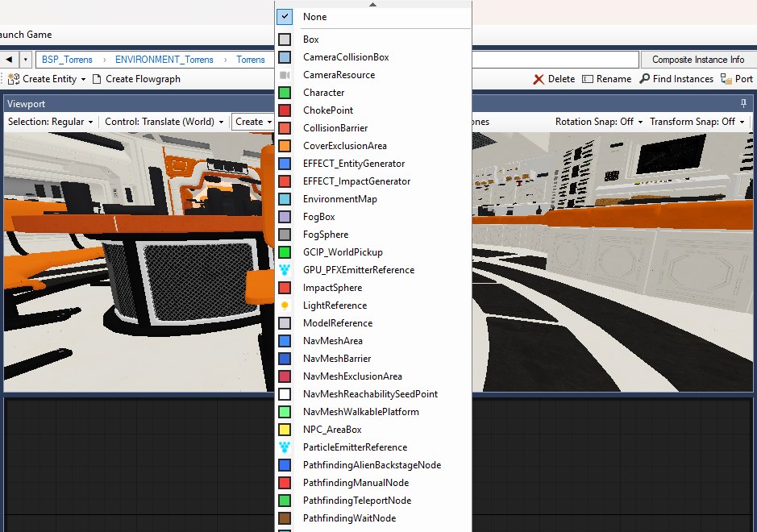This screenshot has width=757, height=532.
Task: Click the Launch Game menu item
Action: pyautogui.click(x=26, y=35)
